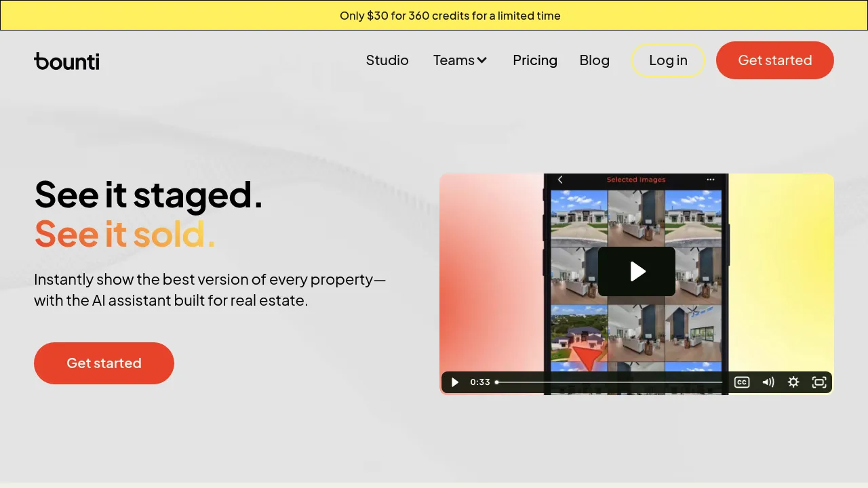Click the back arrow in the phone preview
Image resolution: width=868 pixels, height=488 pixels.
(x=560, y=180)
